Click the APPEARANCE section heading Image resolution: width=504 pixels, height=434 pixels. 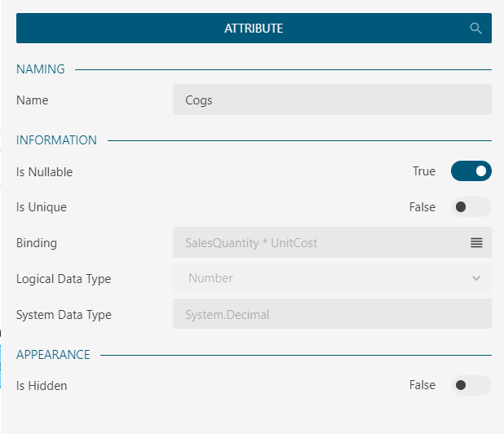coord(53,355)
